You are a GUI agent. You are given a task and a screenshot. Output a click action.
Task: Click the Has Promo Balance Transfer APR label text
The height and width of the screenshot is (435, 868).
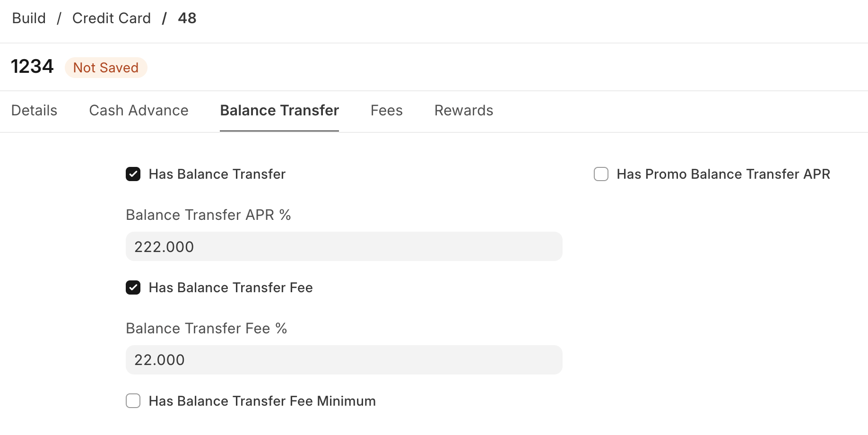pyautogui.click(x=723, y=174)
